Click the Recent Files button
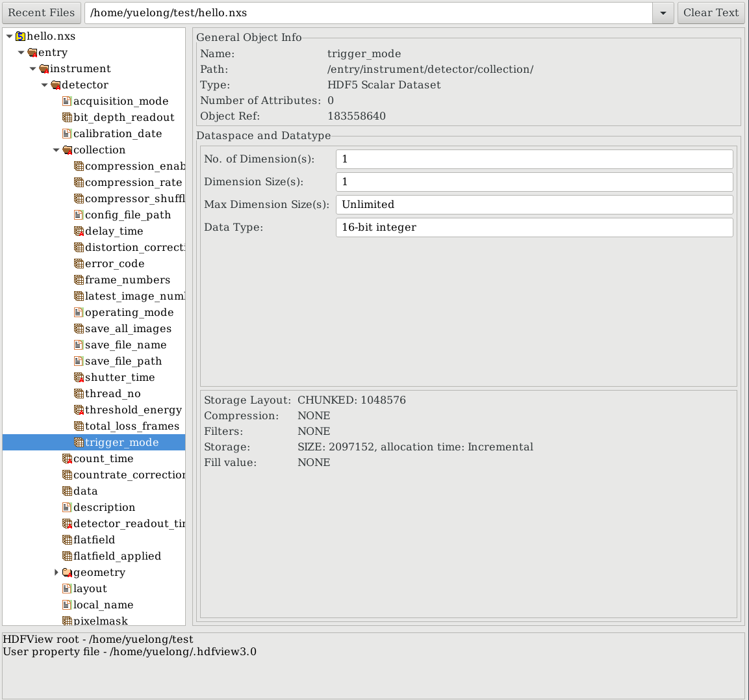The image size is (749, 700). tap(41, 12)
